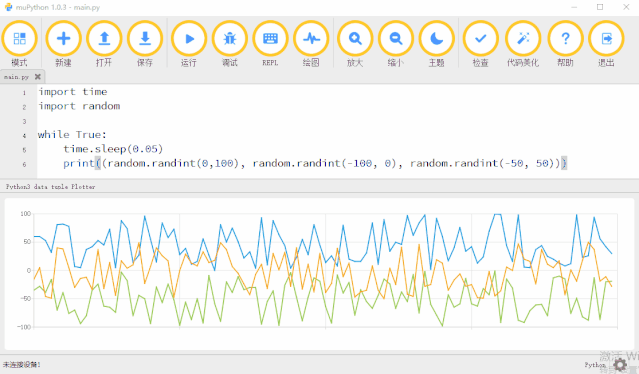This screenshot has height=374, width=639.
Task: Click the 'import time' code line
Action: (73, 92)
